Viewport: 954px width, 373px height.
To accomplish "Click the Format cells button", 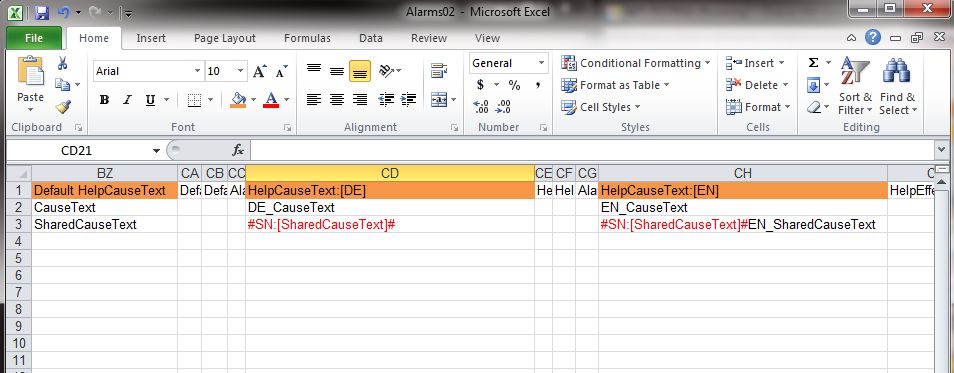I will point(758,107).
